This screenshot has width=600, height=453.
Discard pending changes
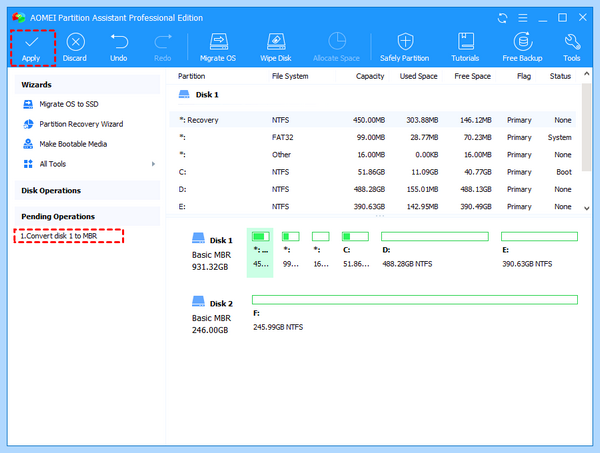(75, 48)
